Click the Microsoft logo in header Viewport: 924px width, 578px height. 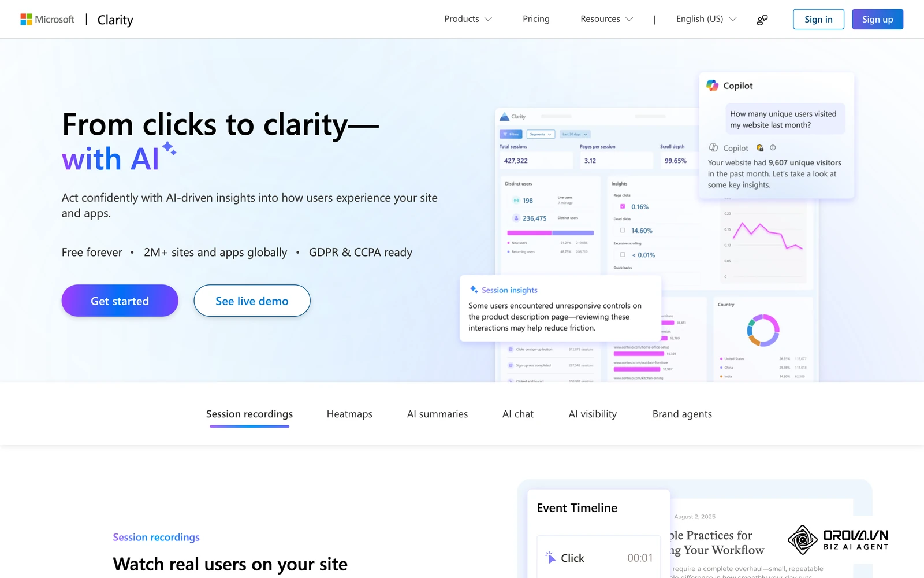tap(47, 20)
